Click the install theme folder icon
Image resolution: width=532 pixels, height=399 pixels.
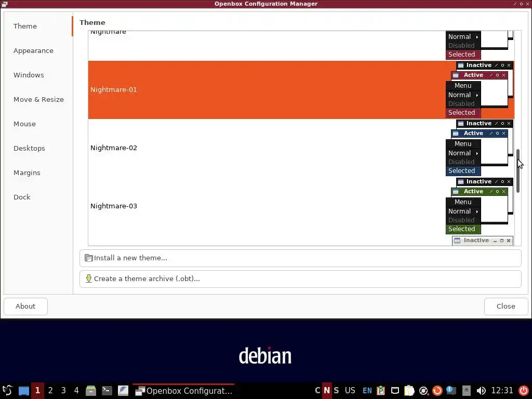tap(88, 258)
